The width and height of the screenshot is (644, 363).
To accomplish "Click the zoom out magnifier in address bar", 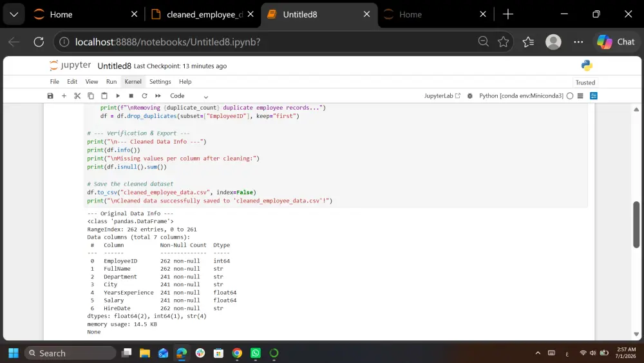I will point(484,41).
